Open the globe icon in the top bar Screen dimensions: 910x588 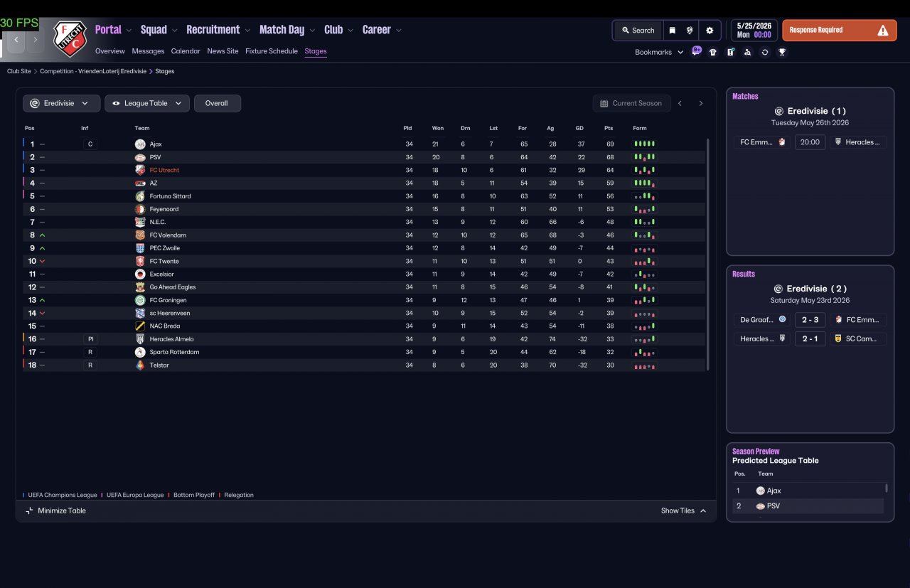click(x=690, y=31)
